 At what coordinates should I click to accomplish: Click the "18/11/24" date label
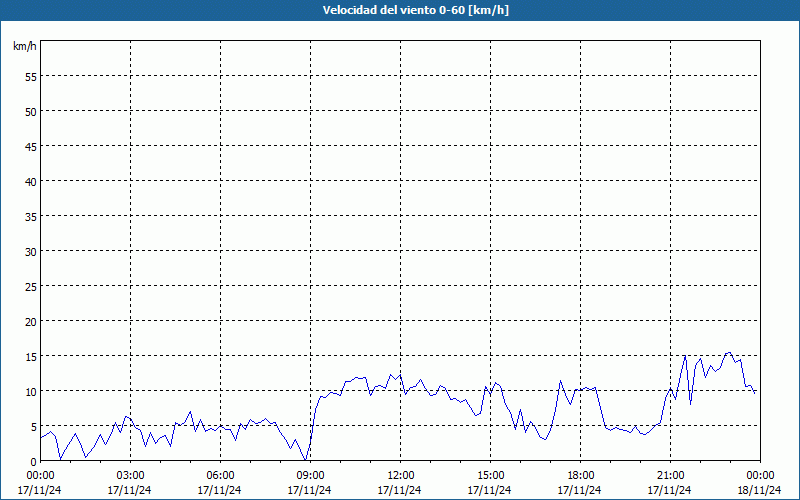(x=760, y=490)
